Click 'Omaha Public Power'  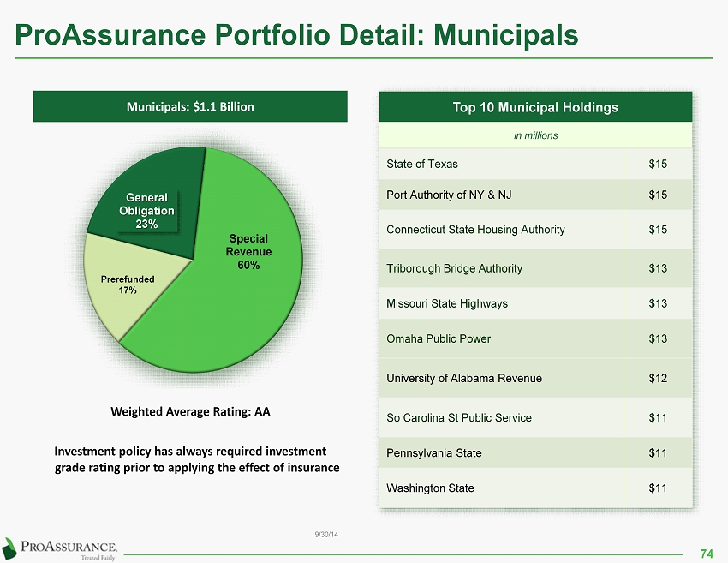pyautogui.click(x=439, y=338)
